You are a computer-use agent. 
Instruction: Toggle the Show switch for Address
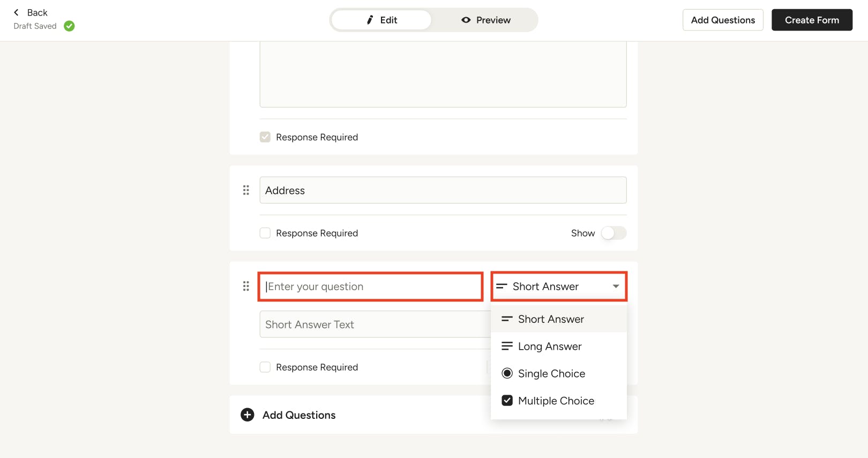click(x=613, y=233)
